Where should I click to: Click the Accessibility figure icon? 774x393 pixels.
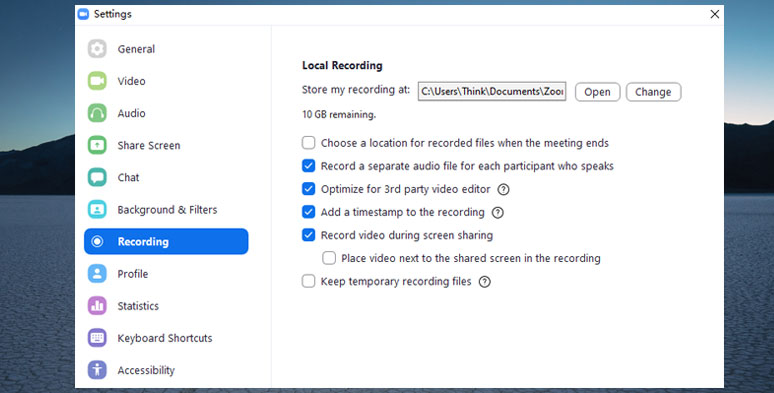click(x=97, y=370)
